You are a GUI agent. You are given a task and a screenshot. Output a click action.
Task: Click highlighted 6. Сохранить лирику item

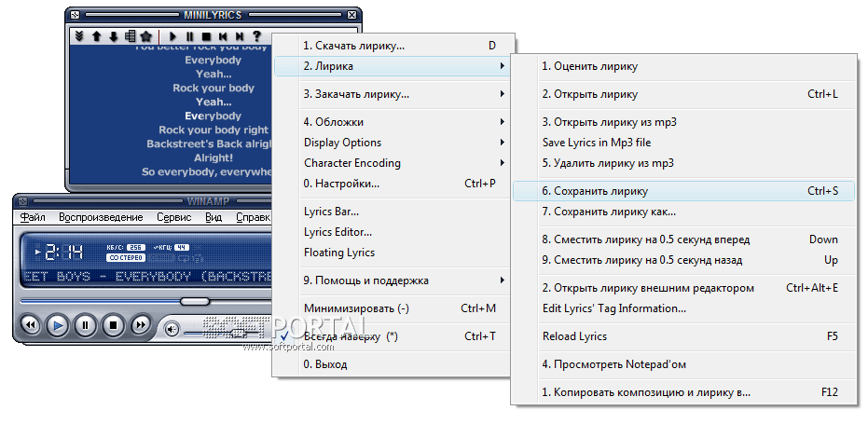pyautogui.click(x=683, y=191)
